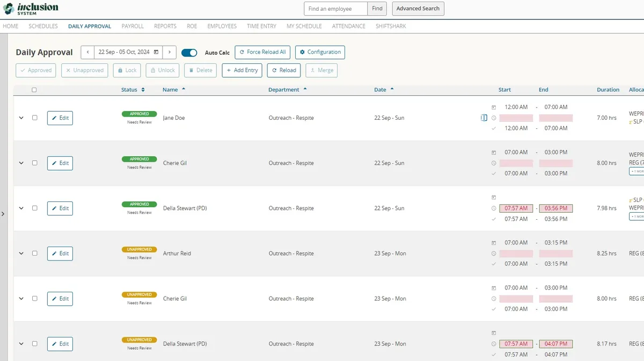Screen dimensions: 644x361
Task: Click Department column sort arrow
Action: 305,89
